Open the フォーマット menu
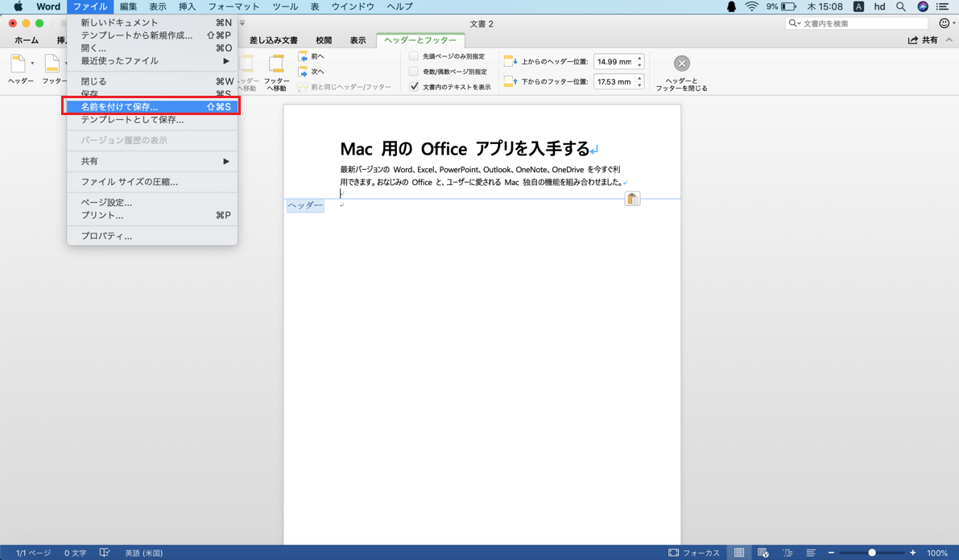This screenshot has height=560, width=959. [x=234, y=6]
